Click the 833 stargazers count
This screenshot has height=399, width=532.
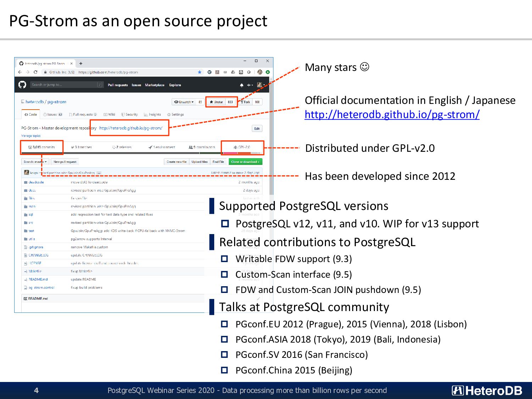click(x=230, y=102)
